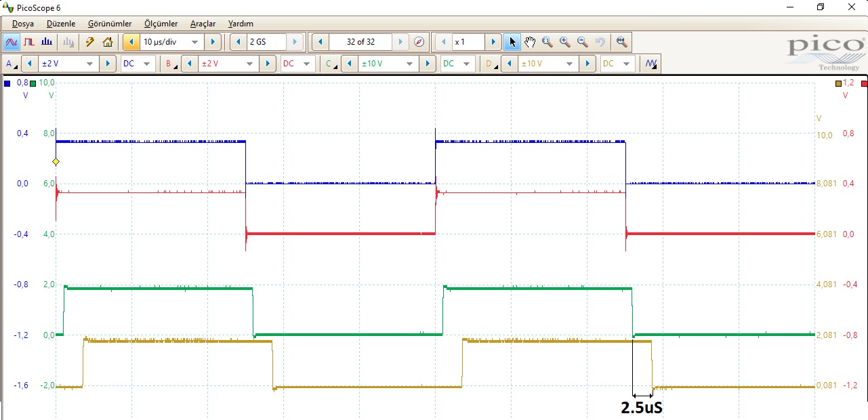The height and width of the screenshot is (420, 868).
Task: Open Channel C options button
Action: [331, 64]
